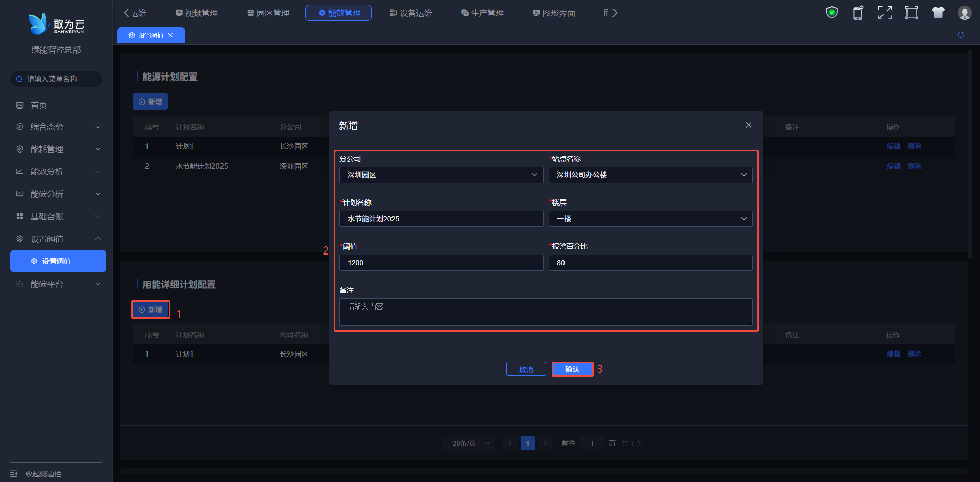
Task: Expand the 能碳分析 sidebar menu
Action: (98, 194)
